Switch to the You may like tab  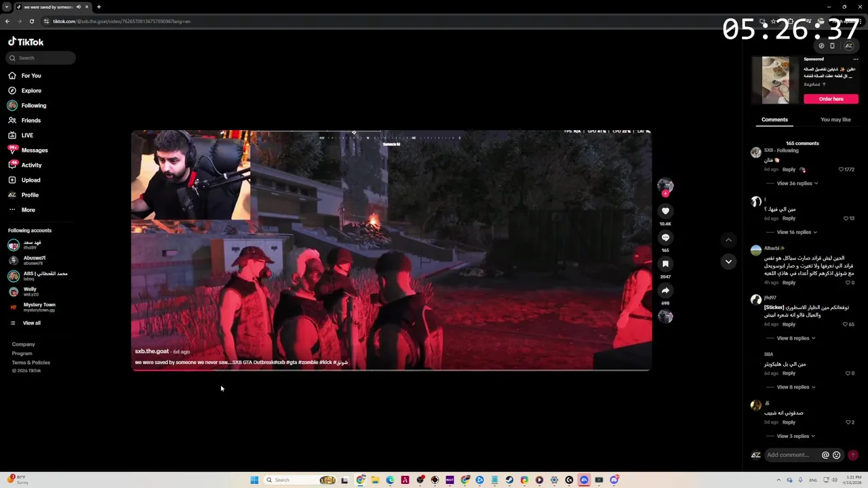tap(835, 120)
